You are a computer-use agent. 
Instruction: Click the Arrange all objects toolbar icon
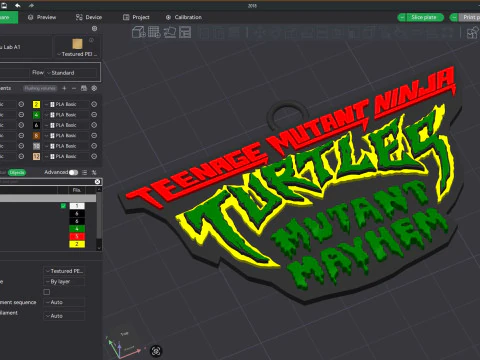point(185,32)
